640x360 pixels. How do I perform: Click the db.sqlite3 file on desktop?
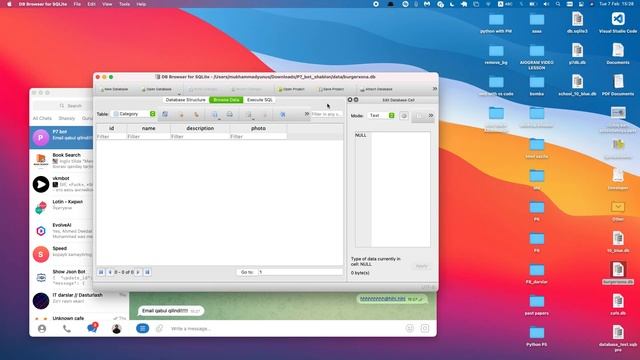pyautogui.click(x=577, y=23)
